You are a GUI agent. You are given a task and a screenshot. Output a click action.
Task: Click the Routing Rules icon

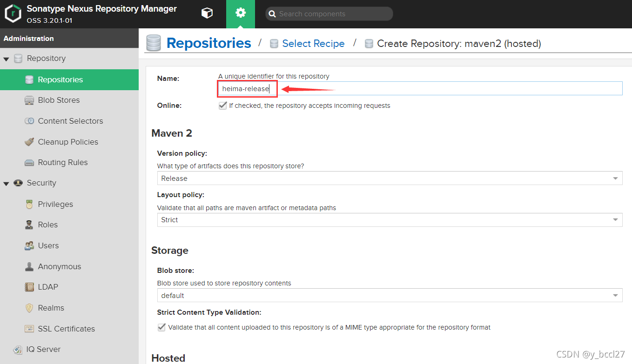click(29, 163)
